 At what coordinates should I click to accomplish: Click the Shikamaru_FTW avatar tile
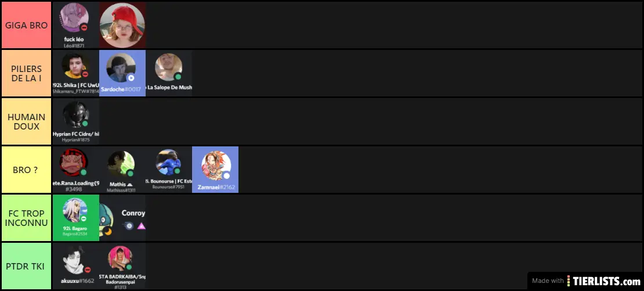[76, 73]
